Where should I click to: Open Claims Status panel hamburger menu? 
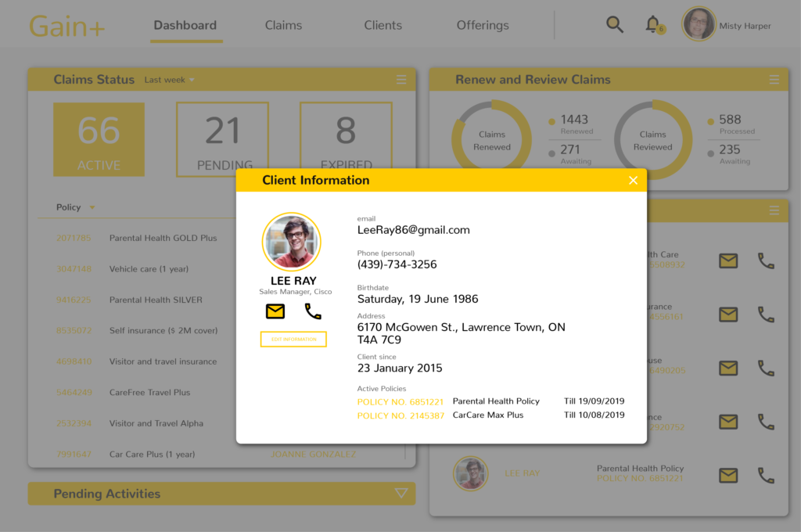click(x=401, y=80)
